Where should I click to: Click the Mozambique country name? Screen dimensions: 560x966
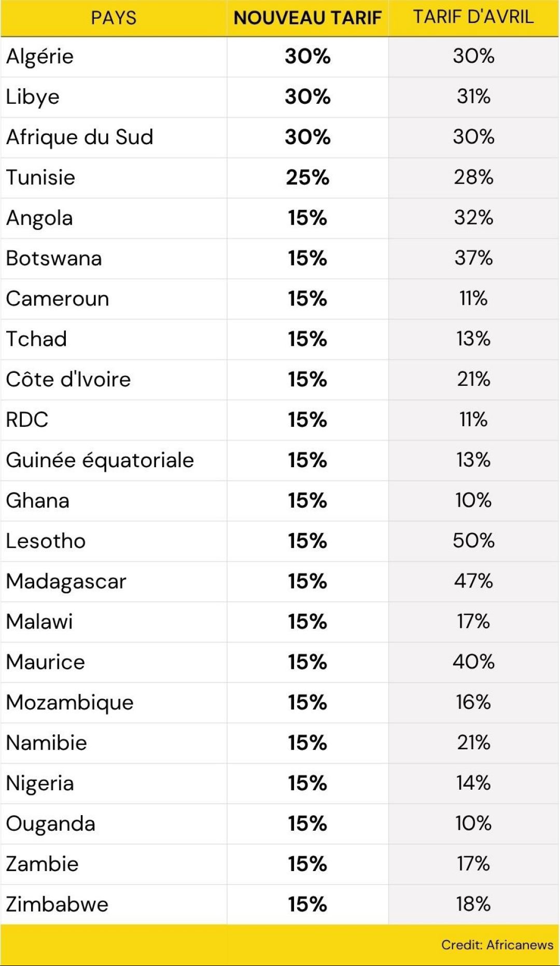tap(70, 703)
